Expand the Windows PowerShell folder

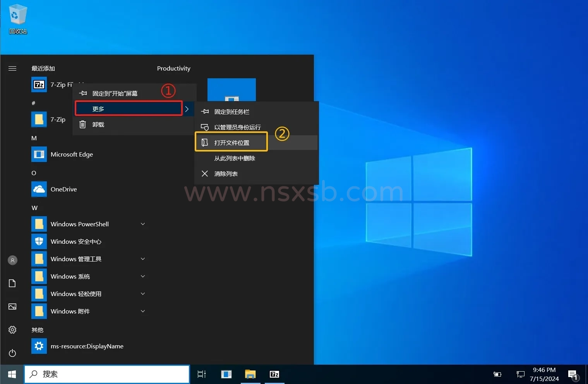[x=143, y=224]
